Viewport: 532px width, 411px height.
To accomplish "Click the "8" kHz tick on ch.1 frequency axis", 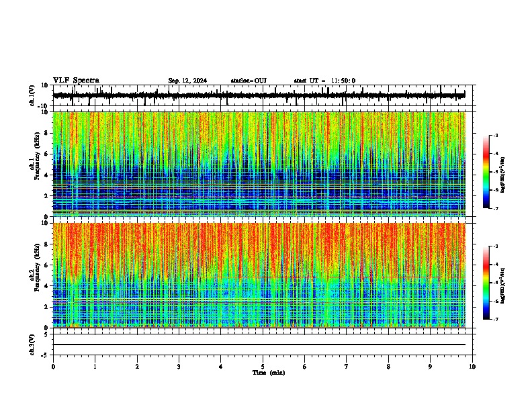I will point(46,133).
